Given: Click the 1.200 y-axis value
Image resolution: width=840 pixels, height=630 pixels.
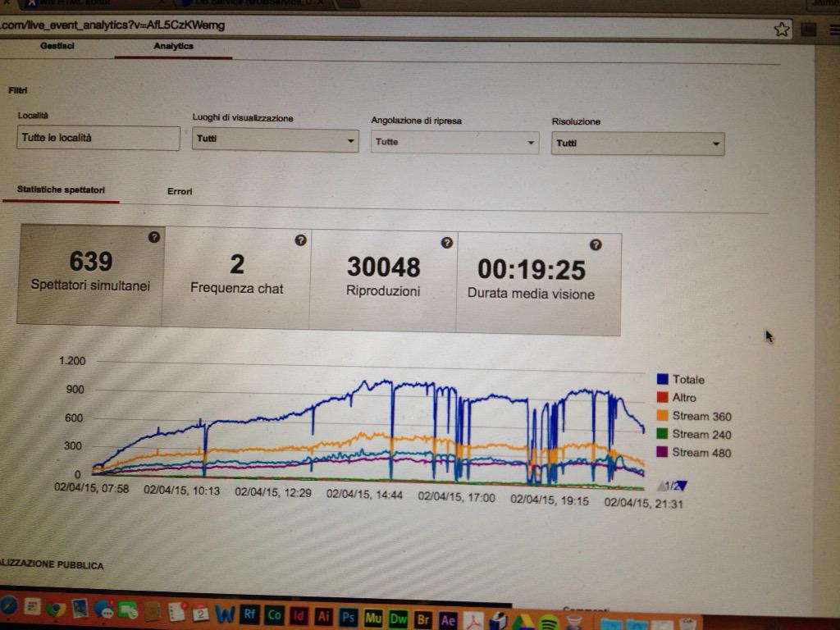Looking at the screenshot, I should [x=72, y=361].
